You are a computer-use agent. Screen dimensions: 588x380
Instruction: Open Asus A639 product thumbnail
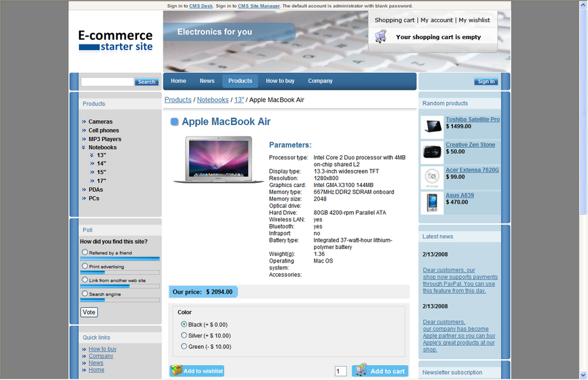click(x=432, y=202)
